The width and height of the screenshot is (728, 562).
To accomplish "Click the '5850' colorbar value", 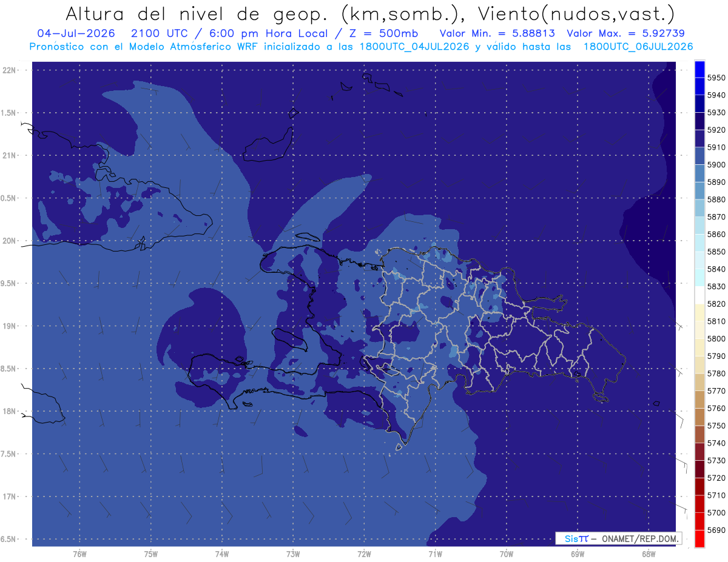I will tap(716, 252).
